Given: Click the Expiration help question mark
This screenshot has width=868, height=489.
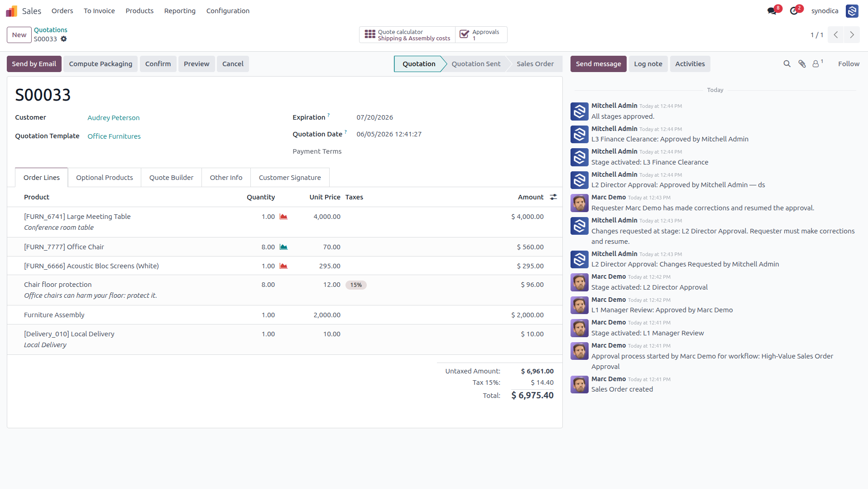Looking at the screenshot, I should pyautogui.click(x=329, y=115).
